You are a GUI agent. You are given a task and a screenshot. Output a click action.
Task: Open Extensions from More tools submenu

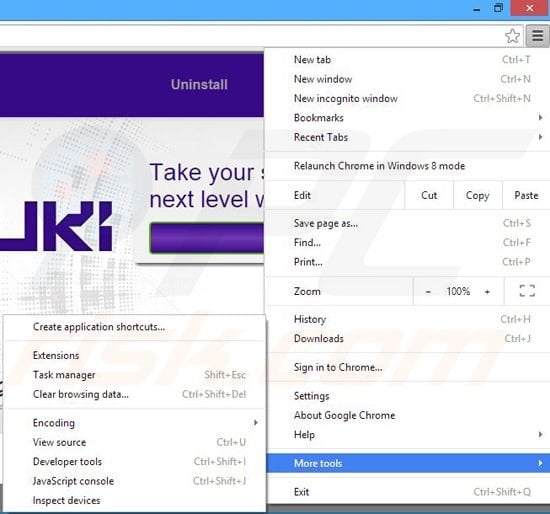coord(135,355)
